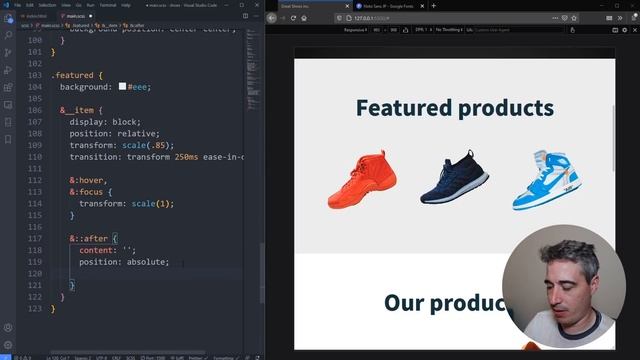This screenshot has height=360, width=640.
Task: Open the Explorer view in VS Code activity bar
Action: (x=8, y=18)
